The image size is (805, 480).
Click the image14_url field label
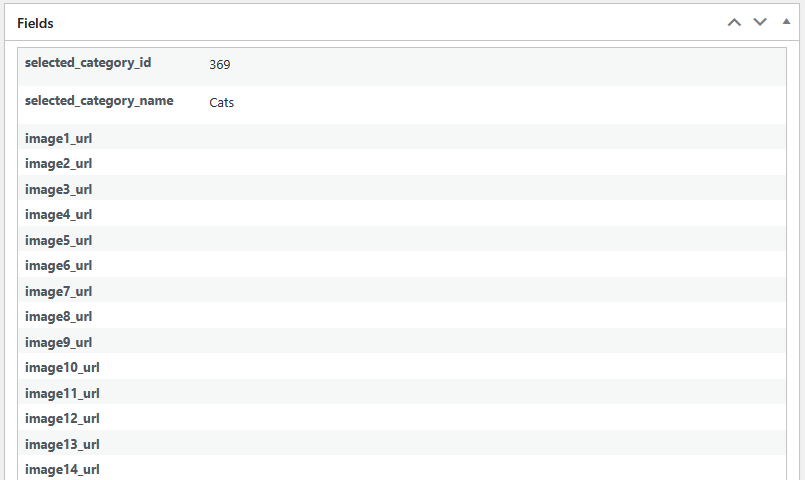coord(62,469)
